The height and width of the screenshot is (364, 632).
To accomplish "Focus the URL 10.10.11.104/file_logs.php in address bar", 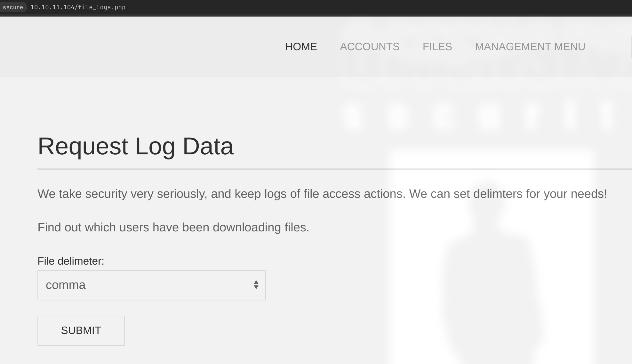I will (x=78, y=7).
